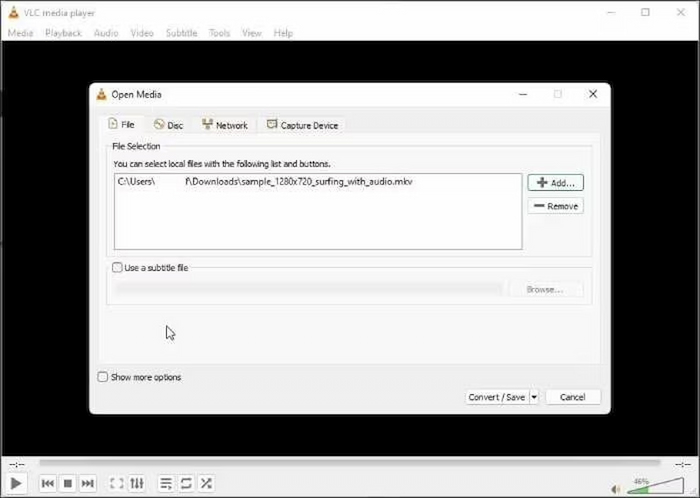700x498 pixels.
Task: Mute audio with the speaker icon
Action: 616,489
